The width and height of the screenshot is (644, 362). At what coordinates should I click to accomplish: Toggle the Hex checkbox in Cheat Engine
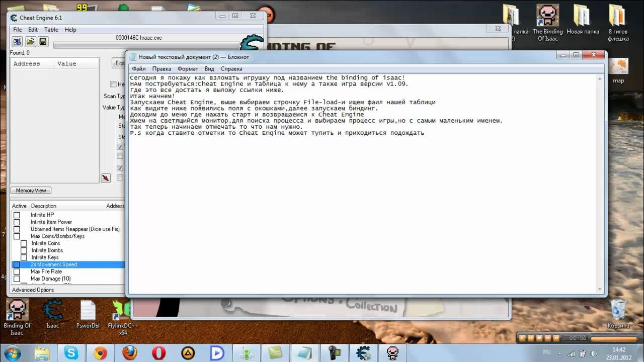click(113, 84)
